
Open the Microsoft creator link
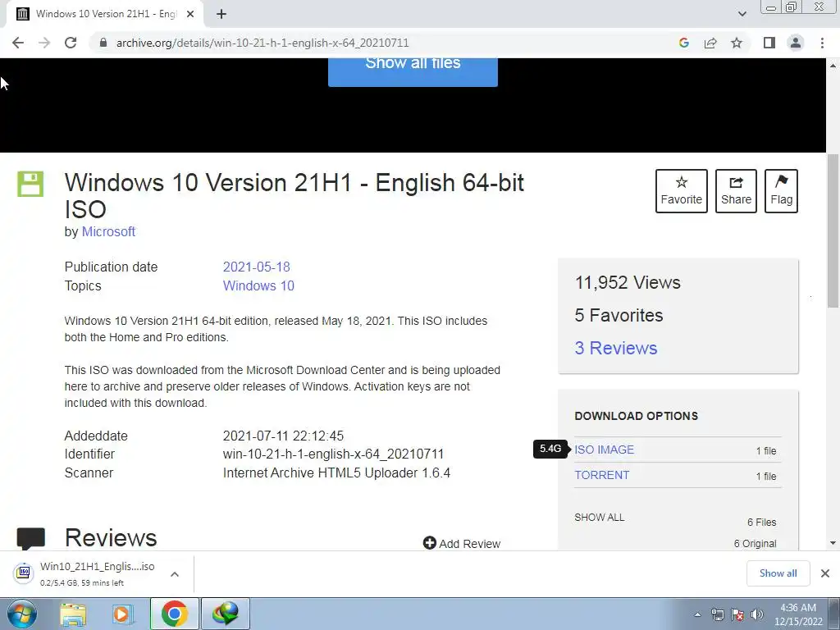pyautogui.click(x=108, y=231)
